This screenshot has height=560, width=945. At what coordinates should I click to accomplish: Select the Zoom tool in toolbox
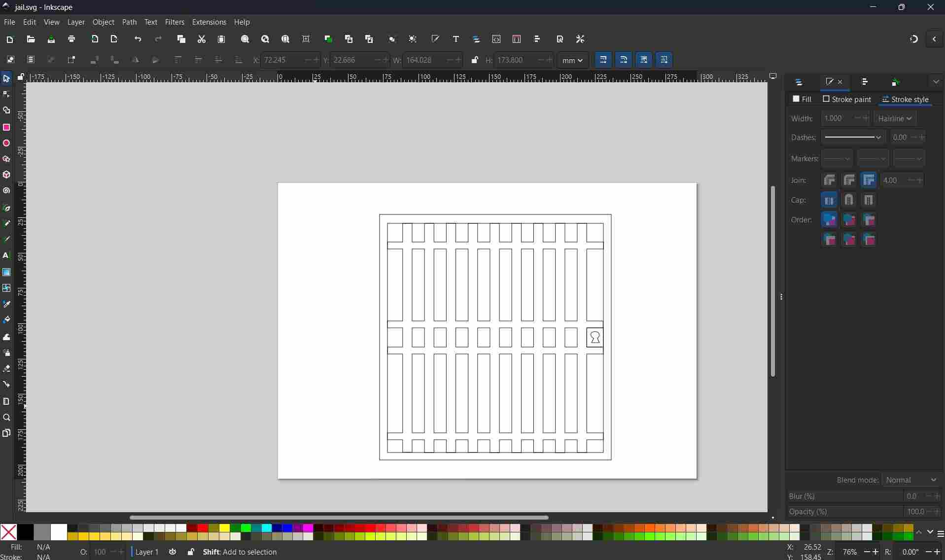(x=6, y=418)
